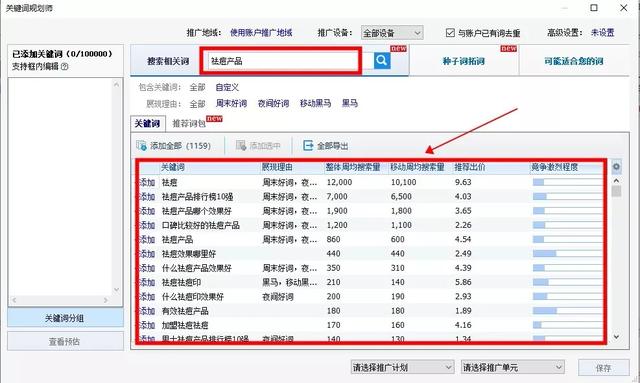
Task: Sort by 整体周均搜索量 column header
Action: coord(353,167)
